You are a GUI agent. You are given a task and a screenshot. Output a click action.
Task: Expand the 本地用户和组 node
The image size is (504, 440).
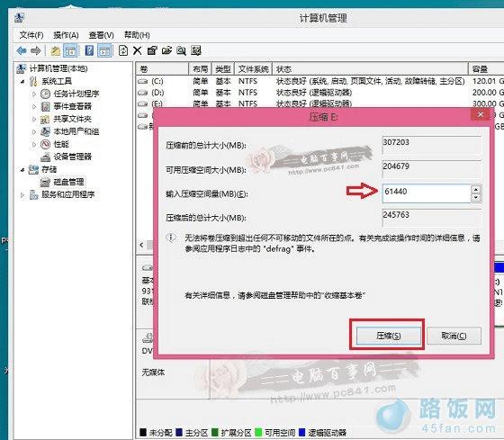tap(34, 131)
